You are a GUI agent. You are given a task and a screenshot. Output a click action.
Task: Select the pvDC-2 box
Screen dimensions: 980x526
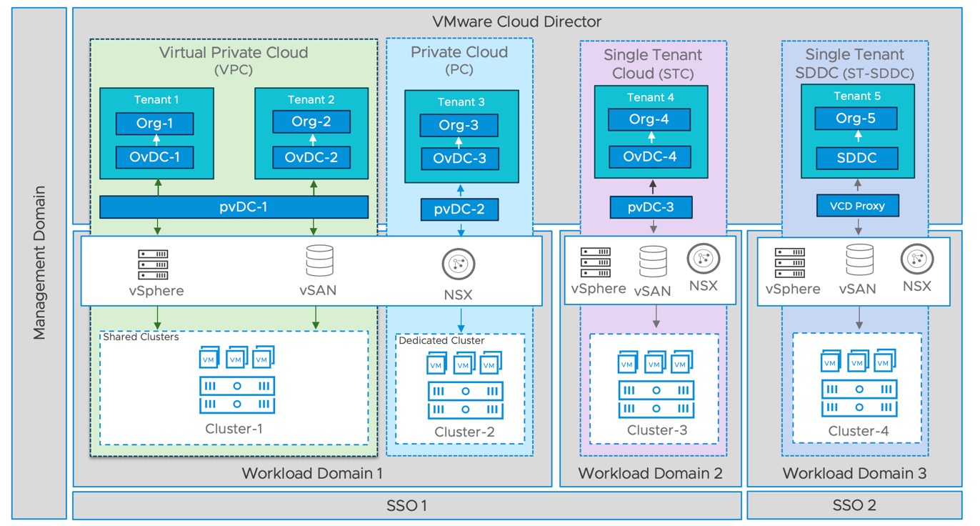coord(459,209)
